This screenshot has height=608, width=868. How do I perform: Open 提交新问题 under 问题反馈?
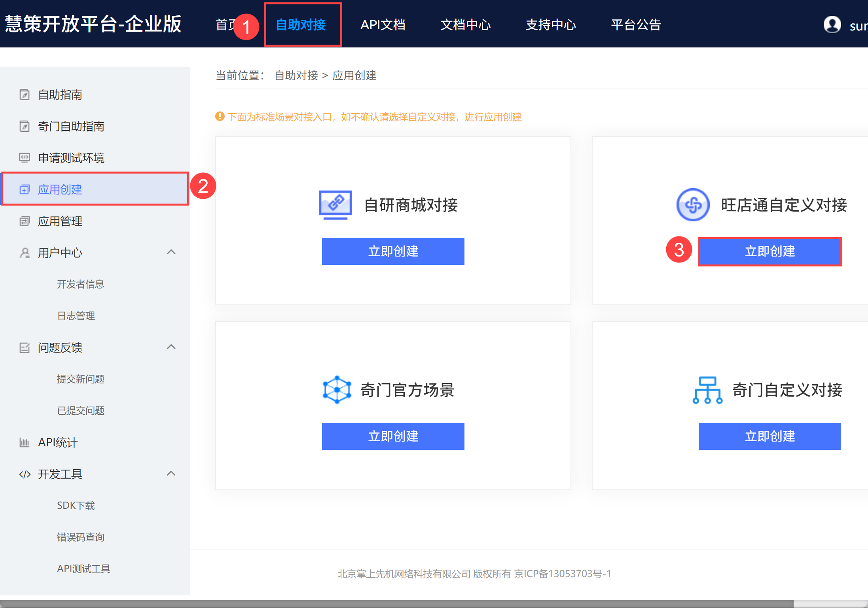click(81, 379)
